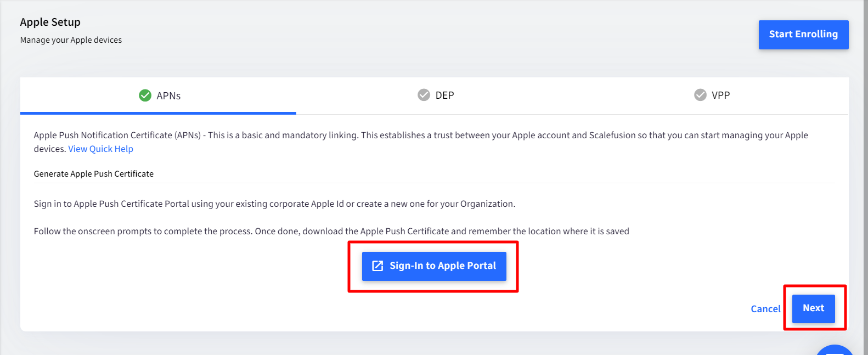Click the green checkmark beside APNs
Viewport: 868px width, 355px height.
coord(145,95)
